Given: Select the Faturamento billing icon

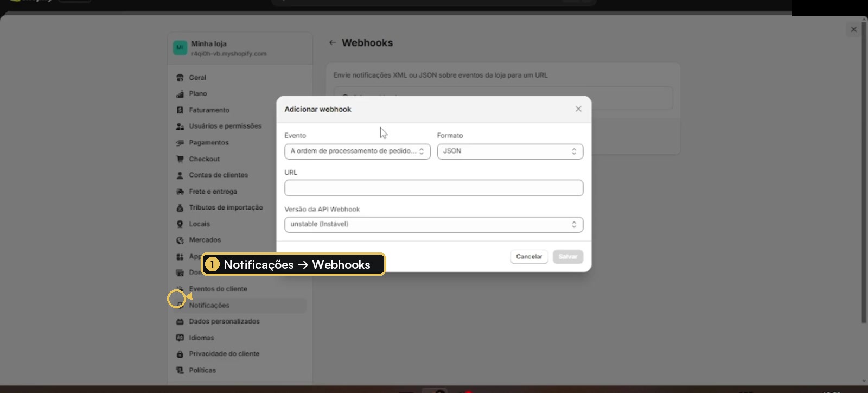Looking at the screenshot, I should click(180, 110).
